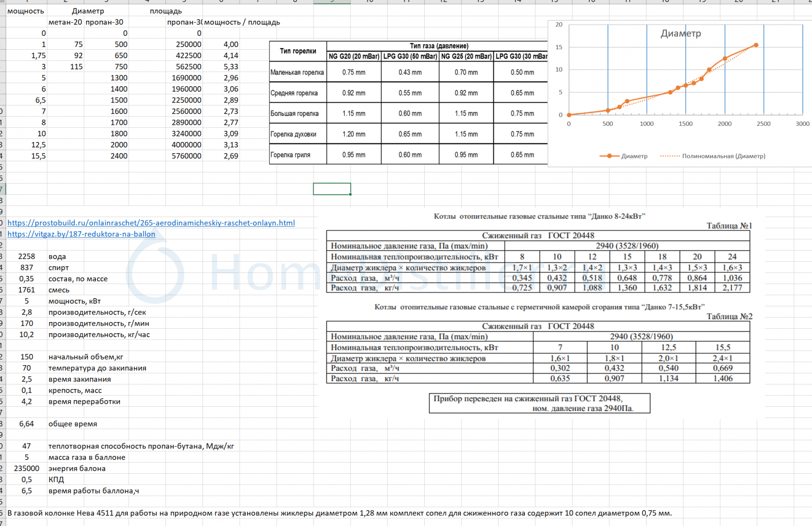The height and width of the screenshot is (526, 812).
Task: Select the cell with Нева 4511 note text
Action: [x=339, y=513]
